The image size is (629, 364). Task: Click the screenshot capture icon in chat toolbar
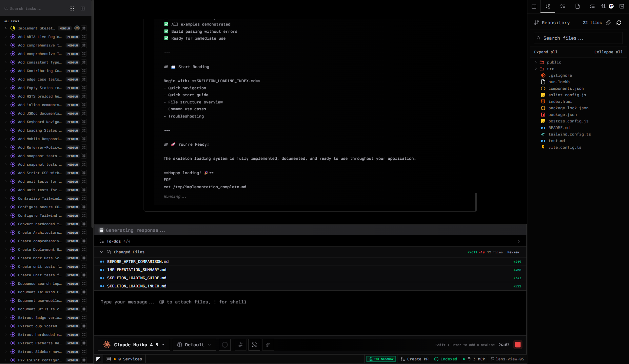[254, 345]
